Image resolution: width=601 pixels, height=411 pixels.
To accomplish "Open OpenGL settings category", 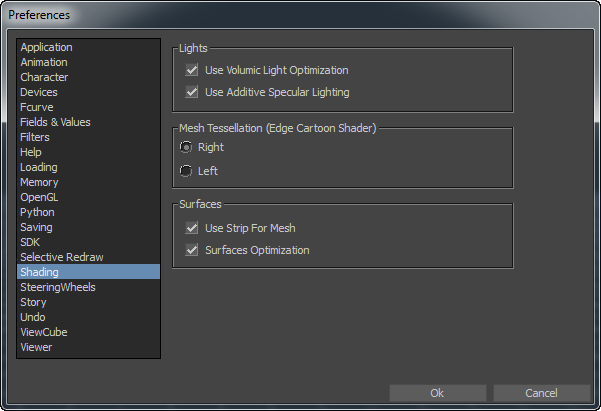I will click(x=40, y=197).
